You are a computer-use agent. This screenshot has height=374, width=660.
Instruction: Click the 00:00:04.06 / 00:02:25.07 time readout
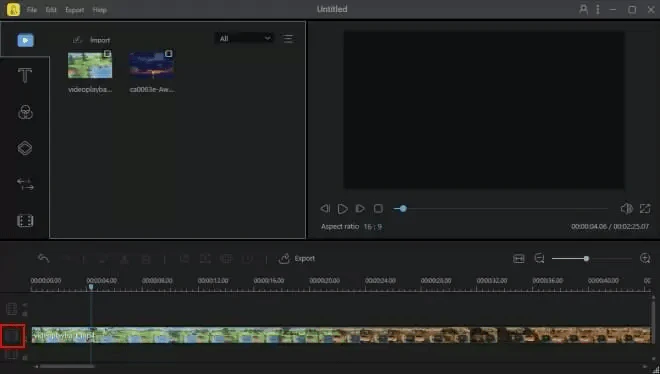point(610,227)
